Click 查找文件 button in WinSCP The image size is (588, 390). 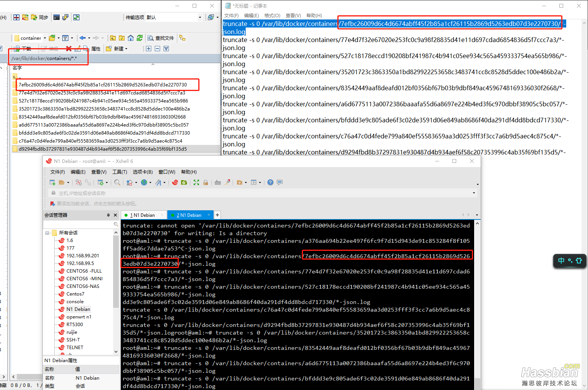(161, 38)
